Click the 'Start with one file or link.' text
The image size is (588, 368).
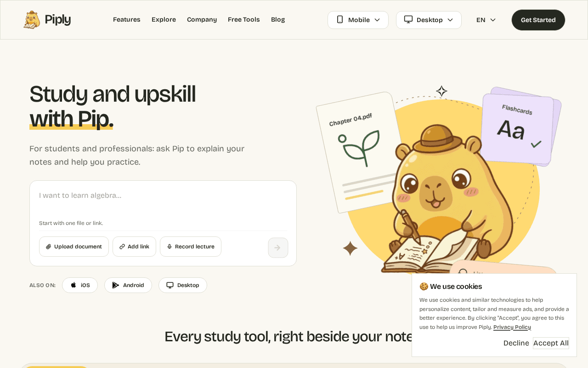click(x=71, y=223)
